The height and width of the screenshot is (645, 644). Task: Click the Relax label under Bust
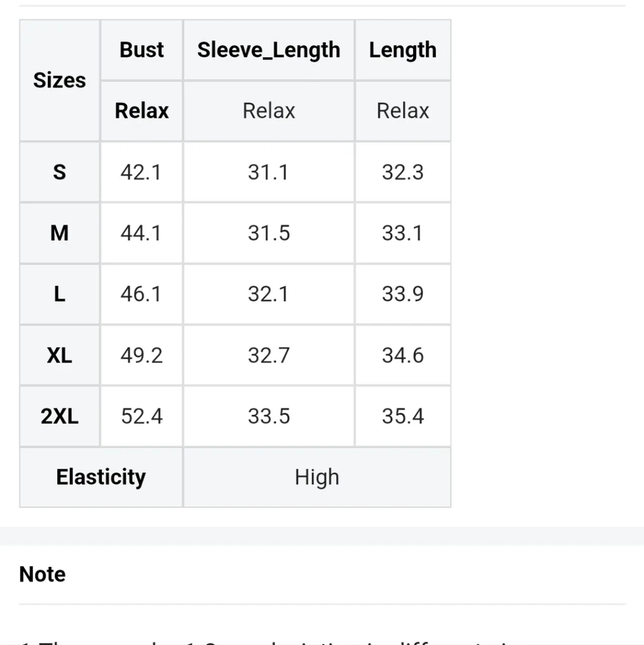point(142,111)
